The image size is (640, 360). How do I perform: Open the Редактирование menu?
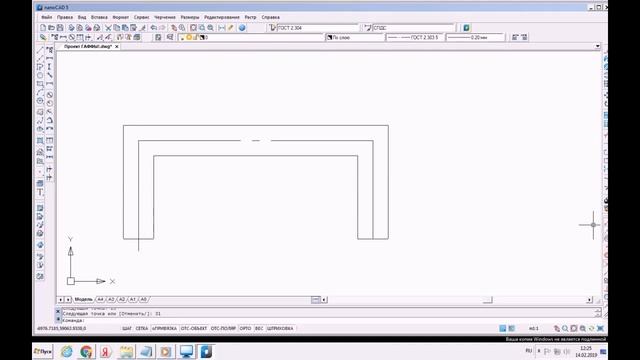click(222, 17)
